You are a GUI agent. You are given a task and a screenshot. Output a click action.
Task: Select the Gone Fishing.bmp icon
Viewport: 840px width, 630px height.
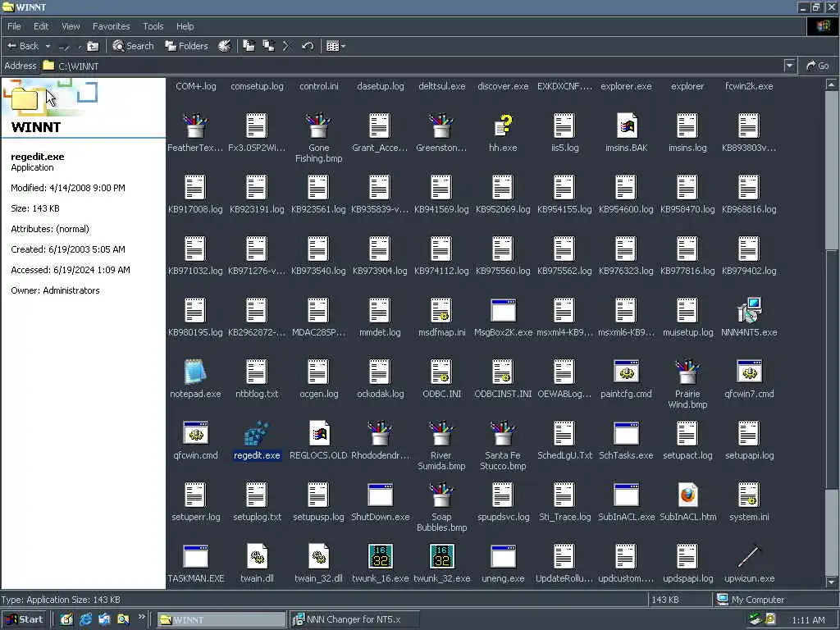click(x=318, y=126)
